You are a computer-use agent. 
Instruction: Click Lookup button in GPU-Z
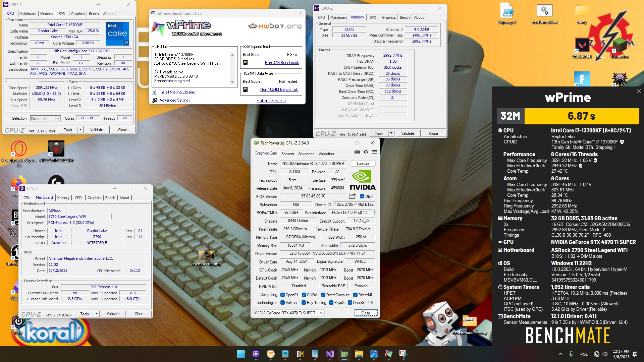363,164
